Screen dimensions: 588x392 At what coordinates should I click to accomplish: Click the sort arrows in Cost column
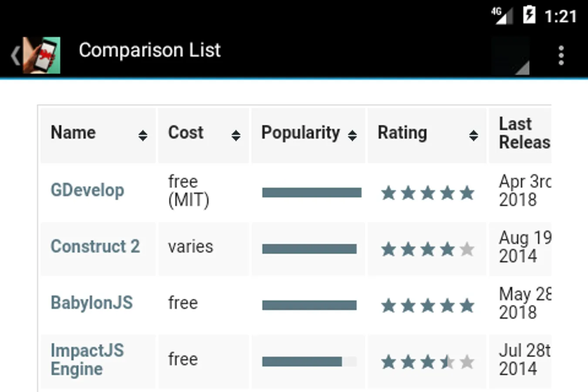[236, 135]
